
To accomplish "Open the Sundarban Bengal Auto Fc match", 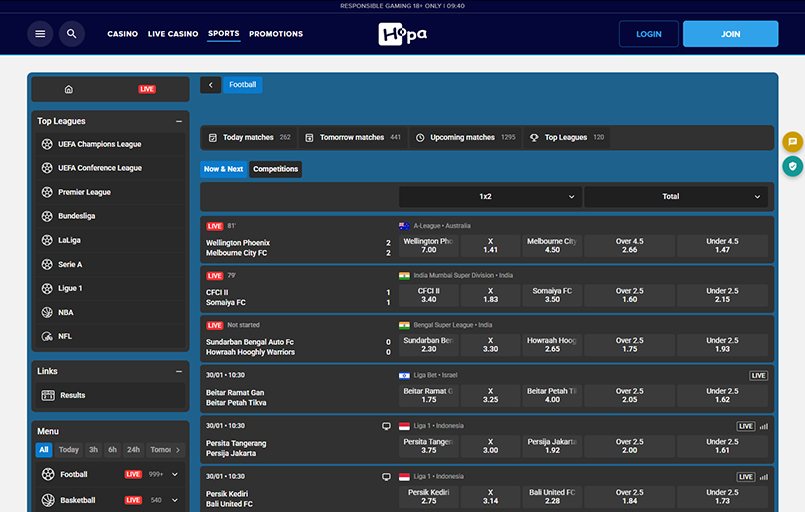I will tap(250, 342).
